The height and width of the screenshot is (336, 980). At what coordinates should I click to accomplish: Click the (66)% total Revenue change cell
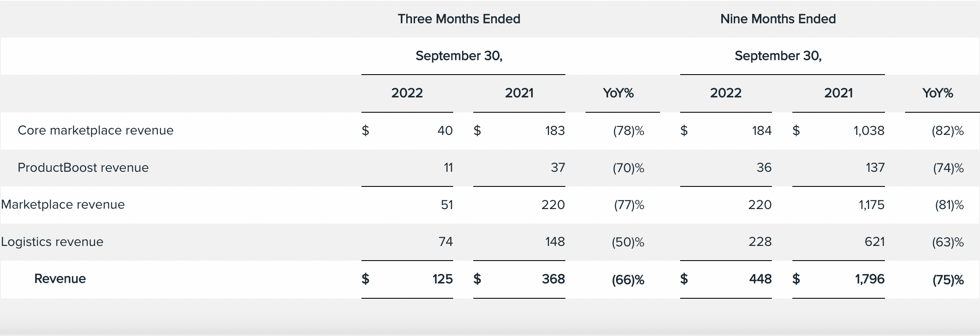click(x=628, y=279)
